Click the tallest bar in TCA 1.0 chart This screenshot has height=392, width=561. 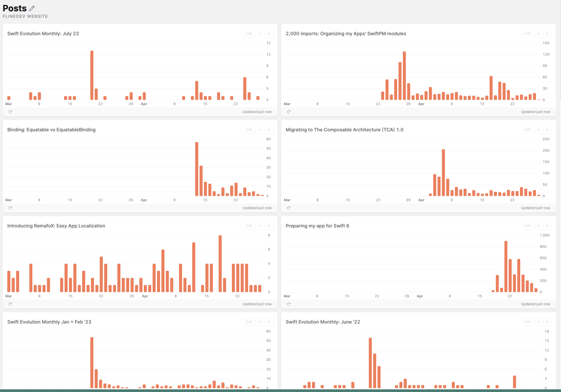(x=443, y=172)
